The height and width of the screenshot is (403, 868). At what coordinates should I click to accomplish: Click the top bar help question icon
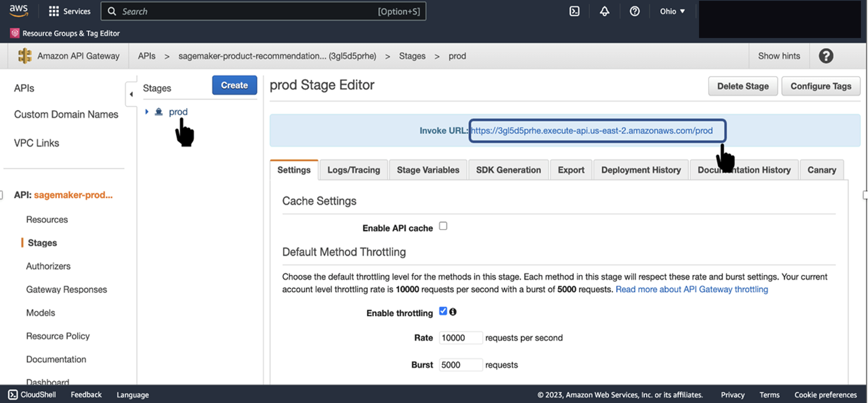634,11
